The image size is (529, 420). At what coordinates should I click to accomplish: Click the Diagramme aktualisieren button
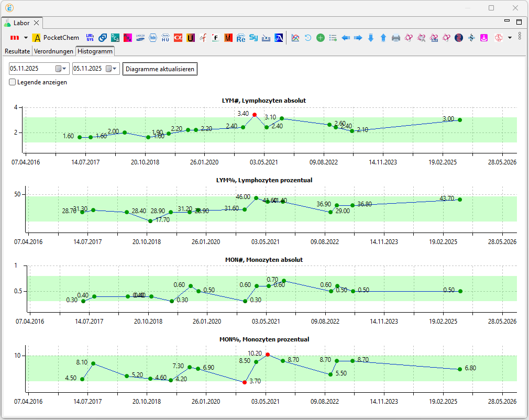[x=160, y=69]
